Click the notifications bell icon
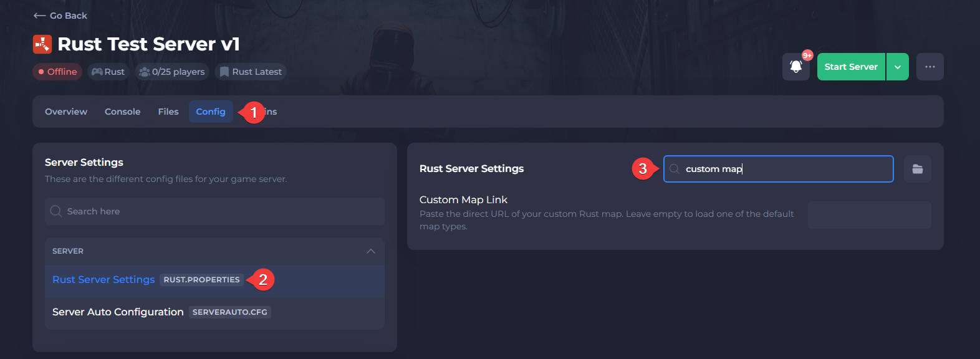The height and width of the screenshot is (359, 980). click(x=795, y=67)
